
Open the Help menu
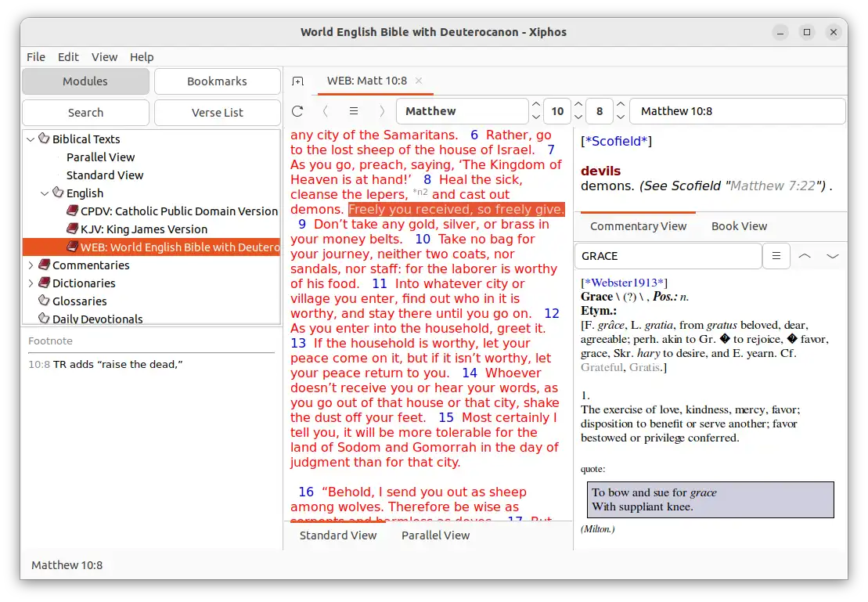pyautogui.click(x=142, y=57)
